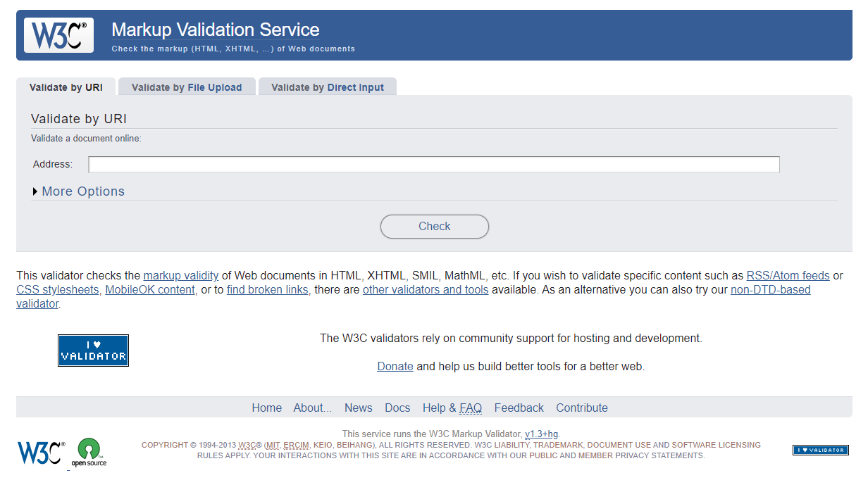The width and height of the screenshot is (868, 492).
Task: Click the Validate by URI section heading
Action: tap(79, 119)
